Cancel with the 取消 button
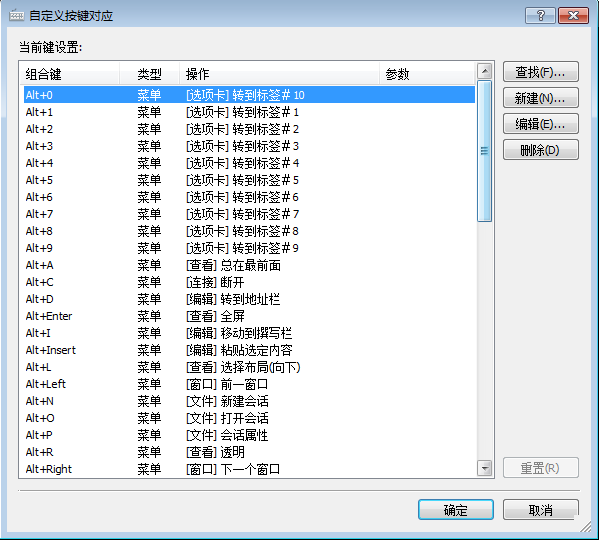This screenshot has height=540, width=599. tap(541, 509)
